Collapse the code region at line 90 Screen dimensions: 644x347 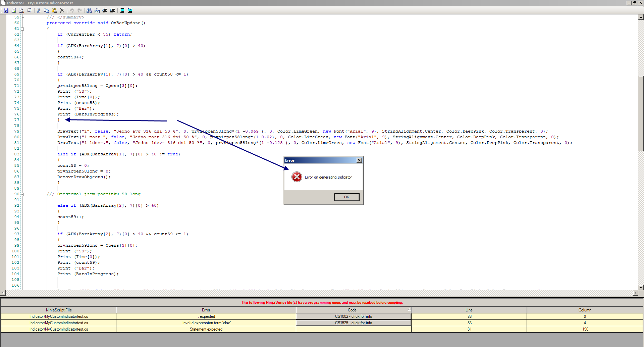click(x=22, y=194)
